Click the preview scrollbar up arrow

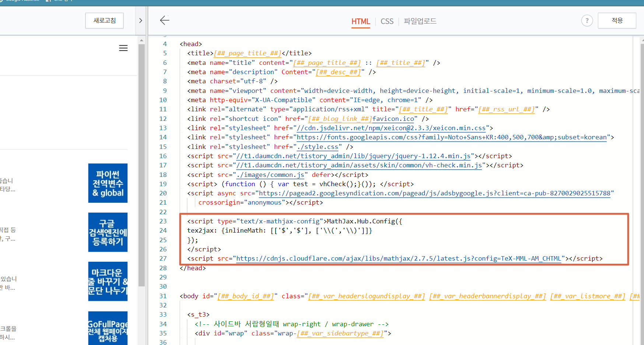141,40
